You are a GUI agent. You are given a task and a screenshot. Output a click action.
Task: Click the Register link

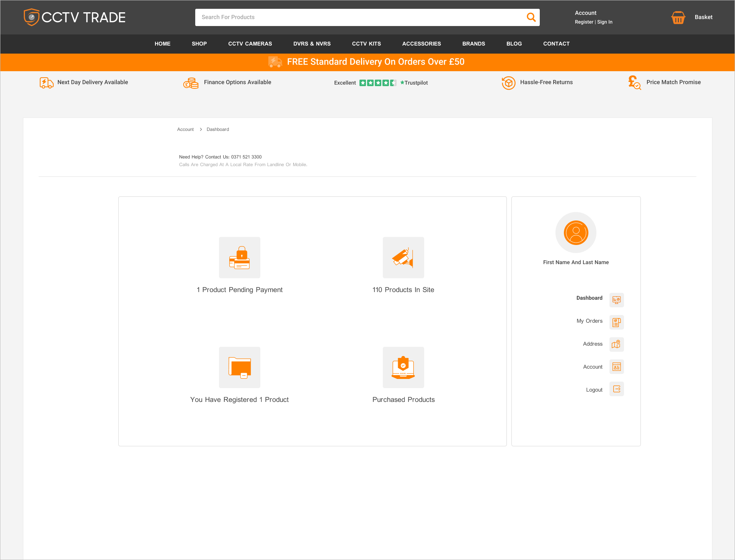coord(584,22)
